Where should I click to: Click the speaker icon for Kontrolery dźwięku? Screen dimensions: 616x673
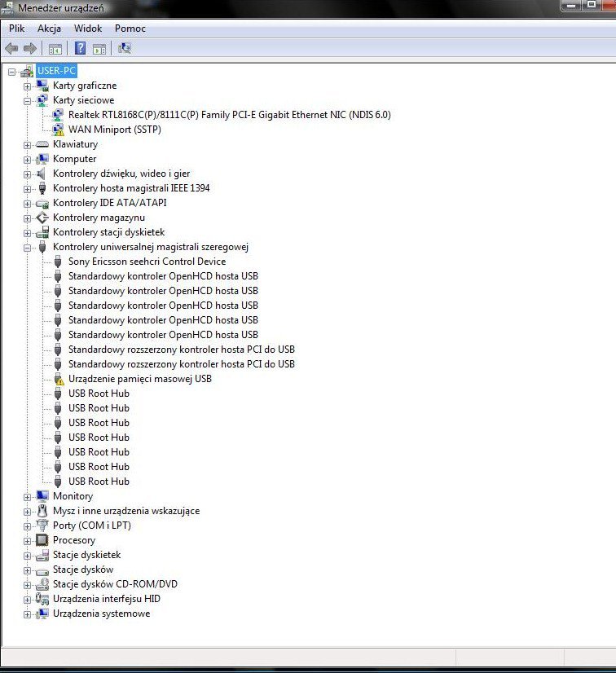[42, 174]
